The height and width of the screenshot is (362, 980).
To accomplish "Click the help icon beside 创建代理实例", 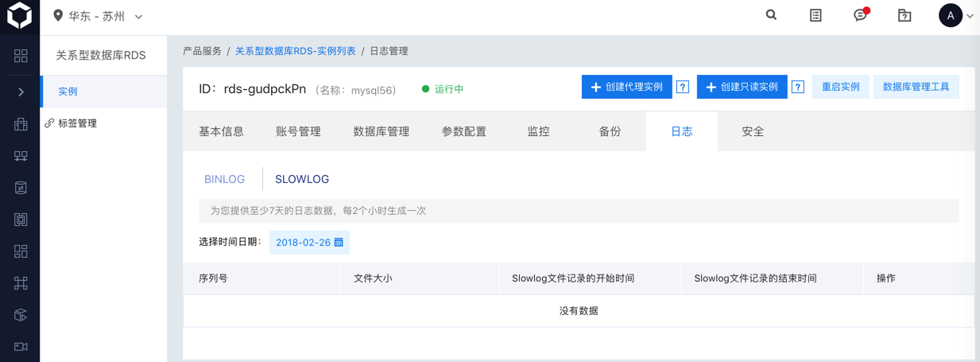I will 683,87.
